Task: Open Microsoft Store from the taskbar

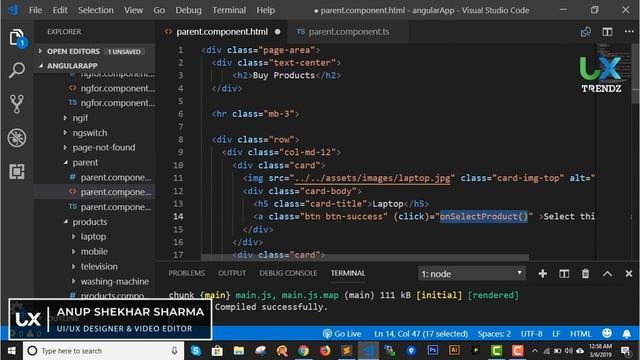Action: [x=217, y=351]
